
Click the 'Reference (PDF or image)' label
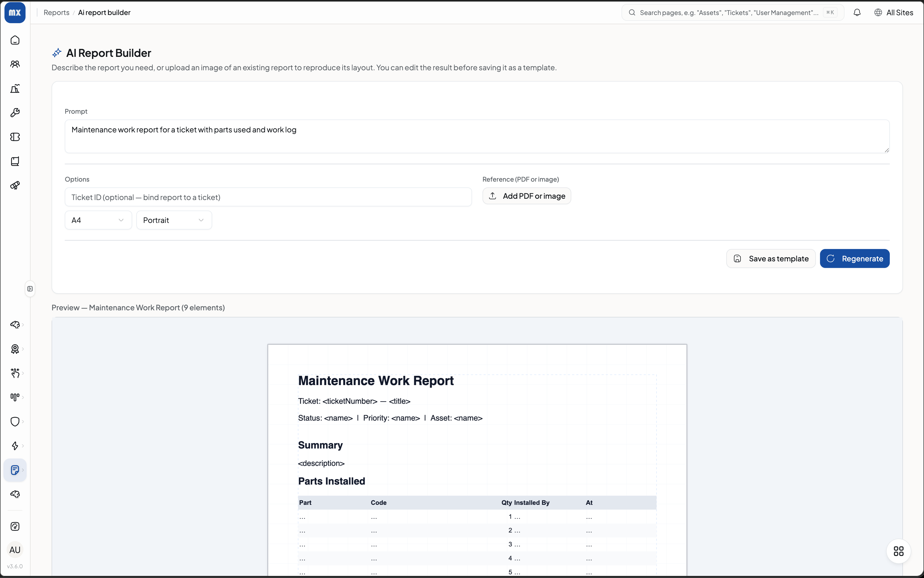coord(521,179)
